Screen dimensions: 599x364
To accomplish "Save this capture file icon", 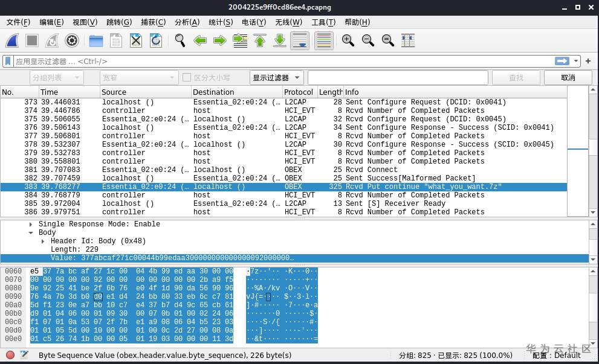I will click(116, 40).
